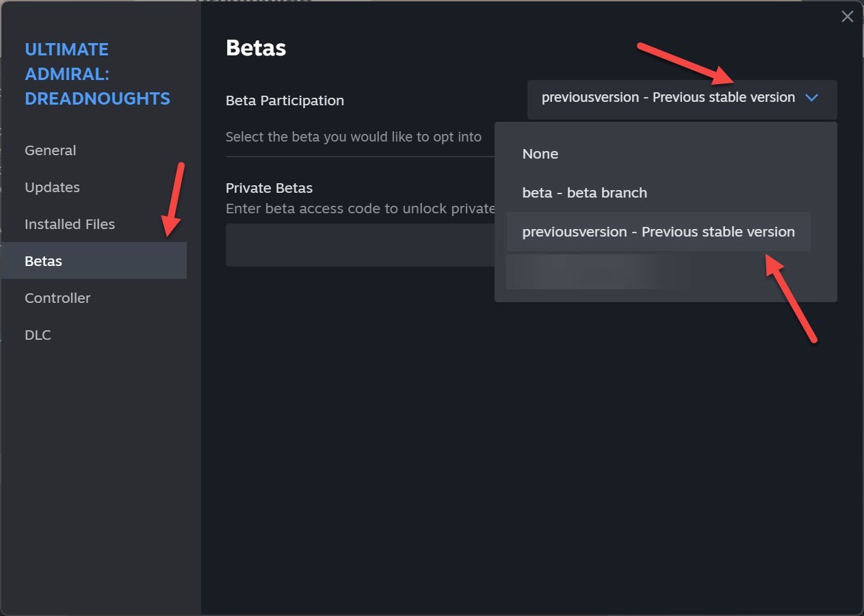Open the Controller settings page

pos(57,298)
